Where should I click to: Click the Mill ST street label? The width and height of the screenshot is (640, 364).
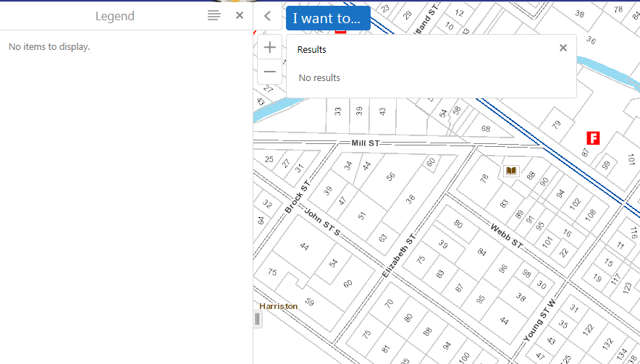tap(366, 143)
